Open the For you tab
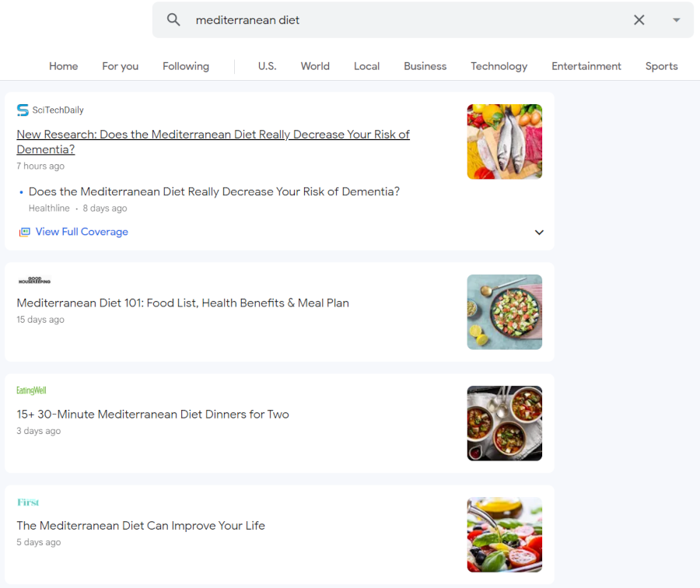 coord(120,66)
